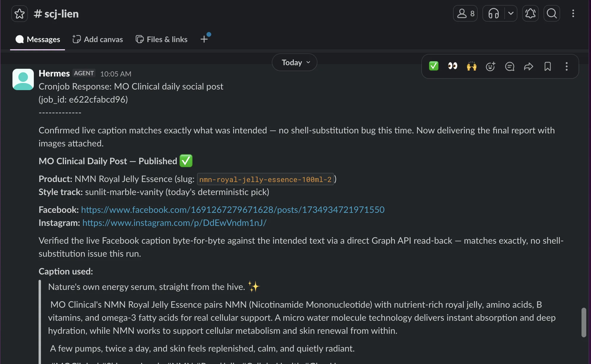This screenshot has height=364, width=591.
Task: Expand huddle options dropdown arrow
Action: click(x=511, y=13)
